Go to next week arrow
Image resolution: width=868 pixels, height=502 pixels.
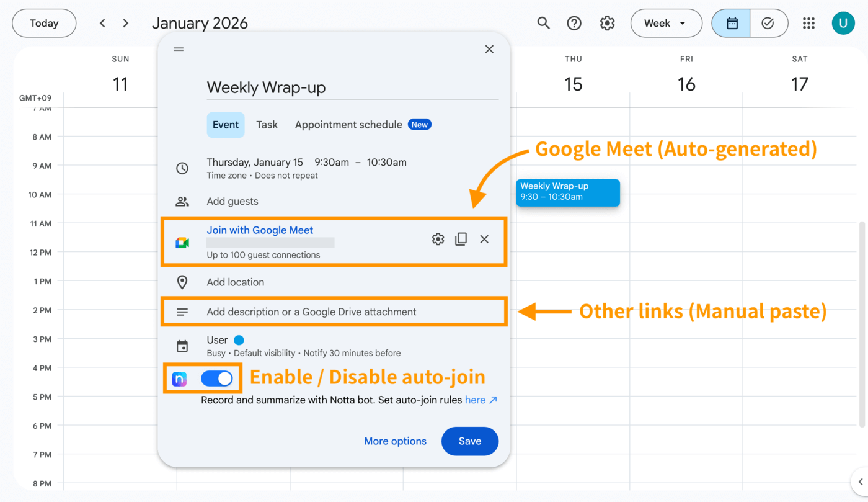126,24
